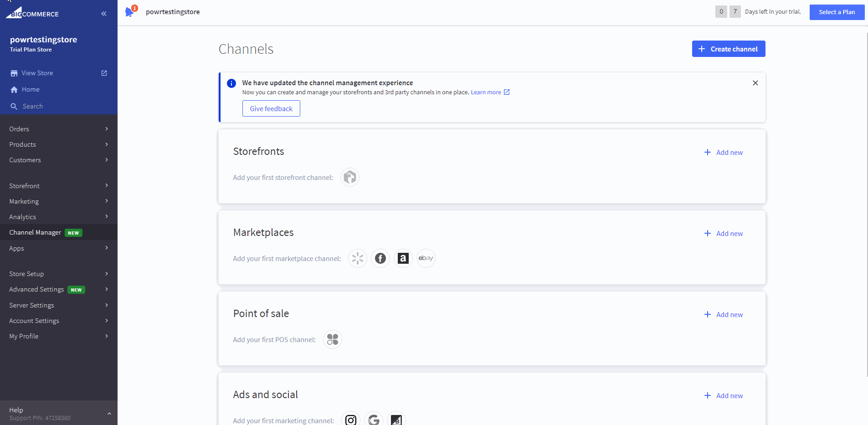The width and height of the screenshot is (868, 425).
Task: Click 'We have updated the channel management experience'
Action: tap(328, 83)
